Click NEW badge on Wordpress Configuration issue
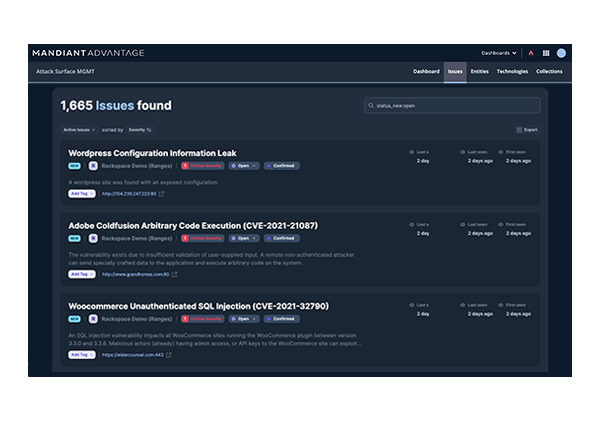Screen dimensions: 600x421 (x=74, y=166)
